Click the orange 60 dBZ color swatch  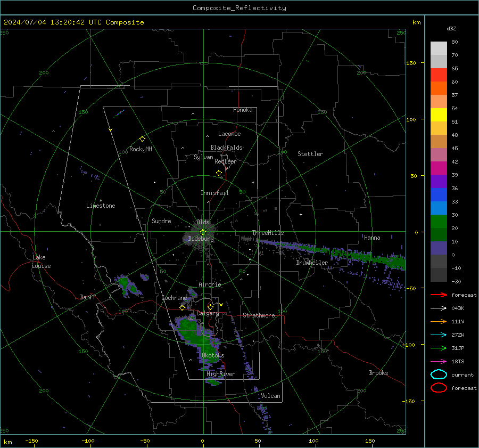tap(439, 88)
